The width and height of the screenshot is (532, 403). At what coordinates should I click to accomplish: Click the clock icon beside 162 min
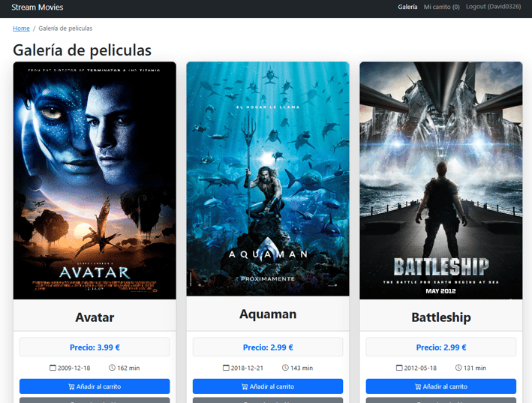(x=112, y=368)
